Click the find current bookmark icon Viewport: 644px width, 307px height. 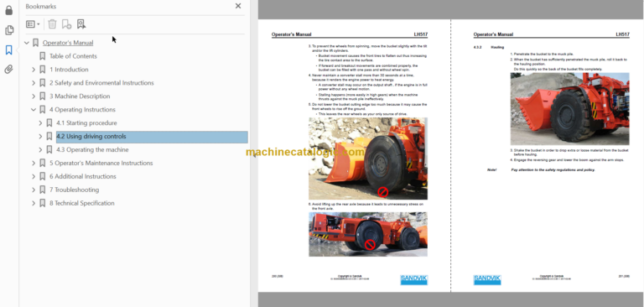point(81,24)
